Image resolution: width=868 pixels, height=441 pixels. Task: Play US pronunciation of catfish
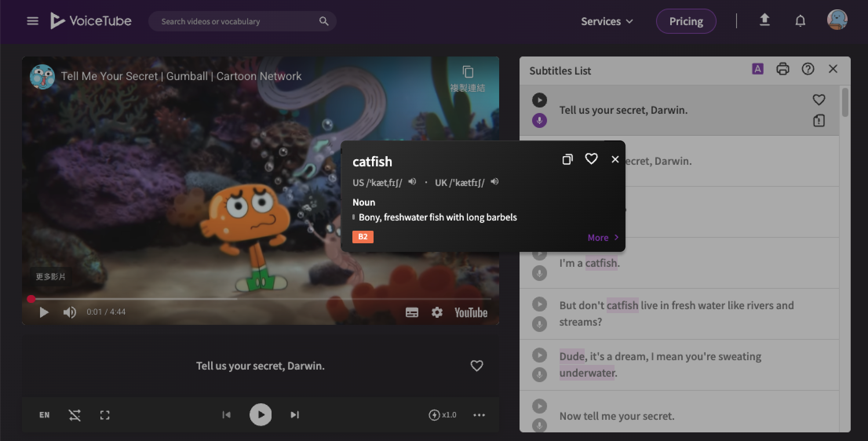(x=412, y=182)
